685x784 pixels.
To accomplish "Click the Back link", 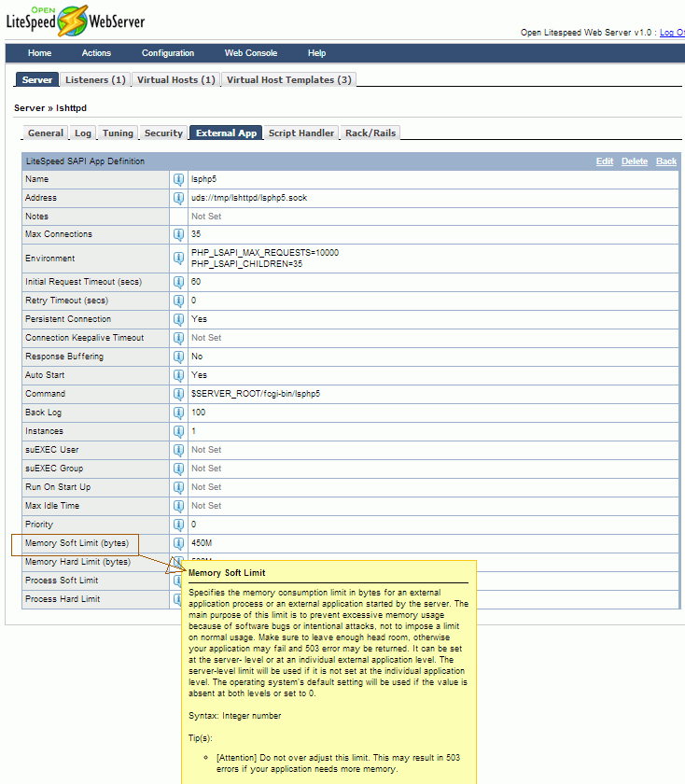I will pyautogui.click(x=666, y=161).
